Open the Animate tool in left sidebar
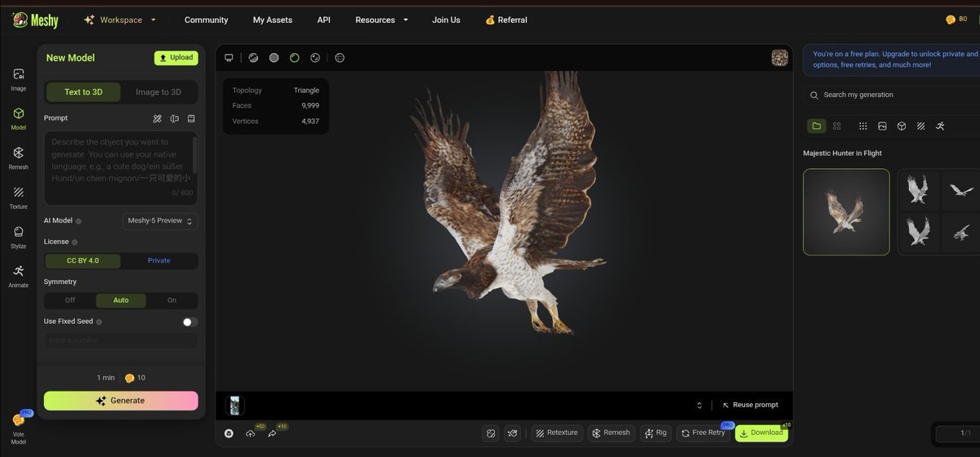This screenshot has width=980, height=457. [18, 276]
